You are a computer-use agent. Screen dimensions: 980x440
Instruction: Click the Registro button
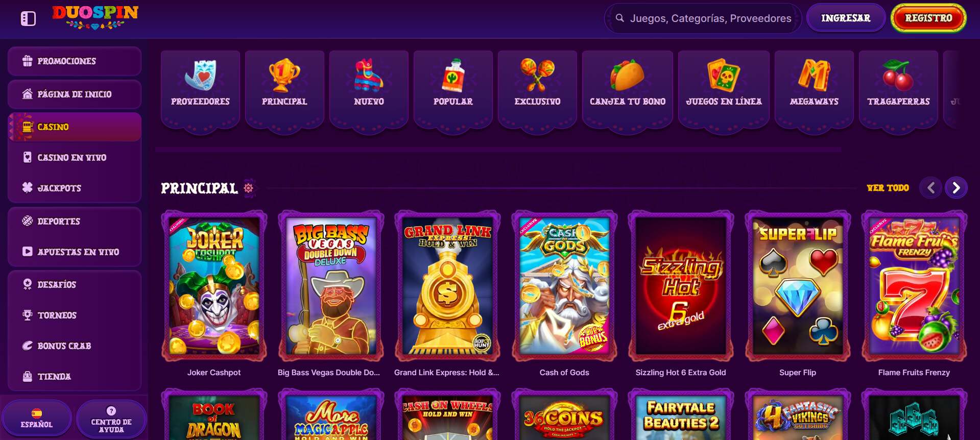(928, 18)
